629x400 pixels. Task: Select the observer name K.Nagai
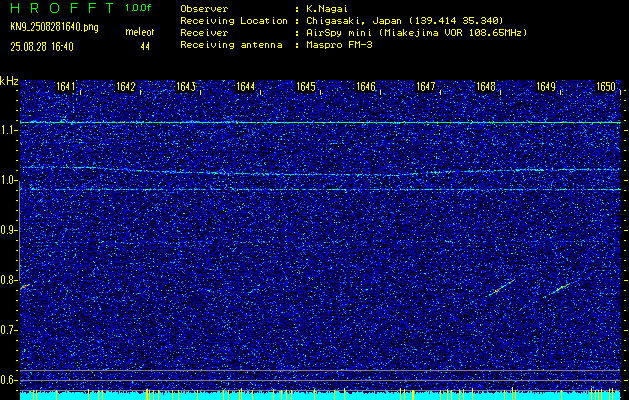point(327,8)
